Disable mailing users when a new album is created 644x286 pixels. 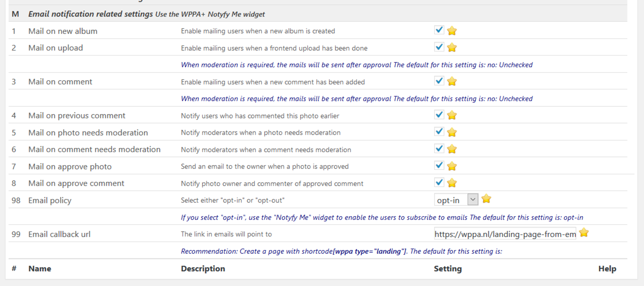439,30
